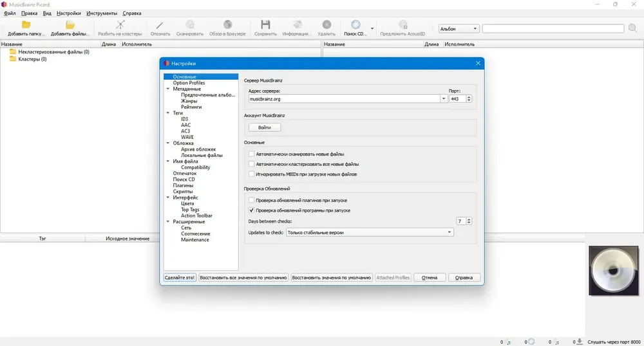Open the Альбом search type dropdown

pos(459,29)
